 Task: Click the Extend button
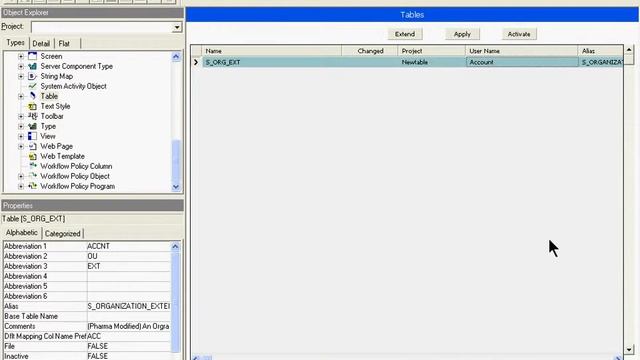point(405,34)
